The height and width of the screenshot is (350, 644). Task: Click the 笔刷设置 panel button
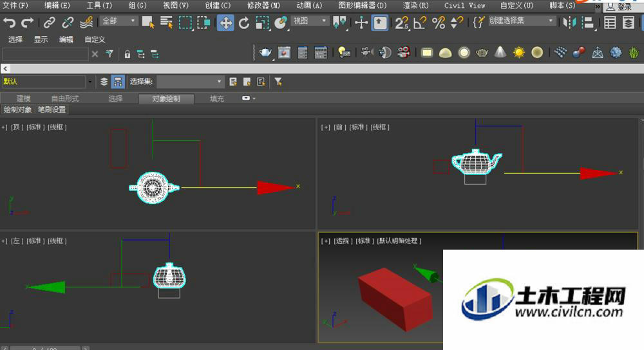pos(52,109)
